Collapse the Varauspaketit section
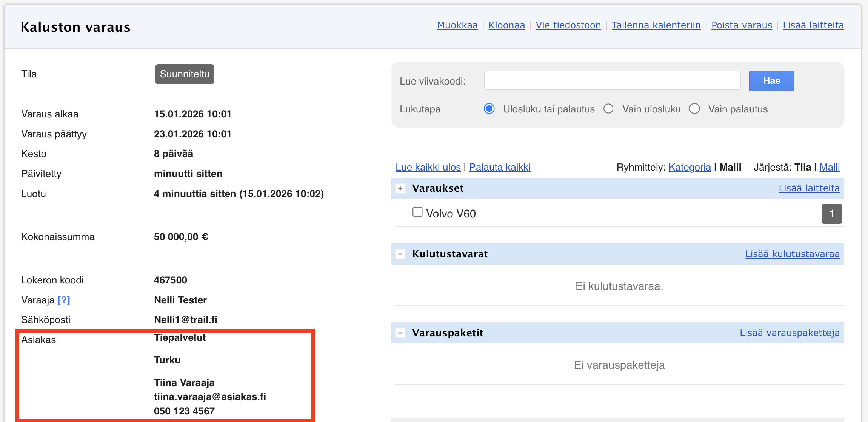Image resolution: width=868 pixels, height=422 pixels. coord(400,333)
